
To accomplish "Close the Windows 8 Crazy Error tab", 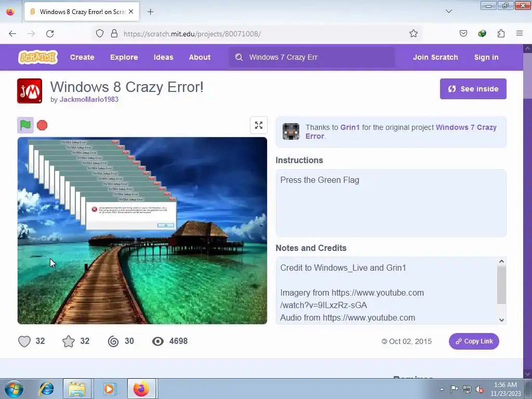I will tap(131, 11).
